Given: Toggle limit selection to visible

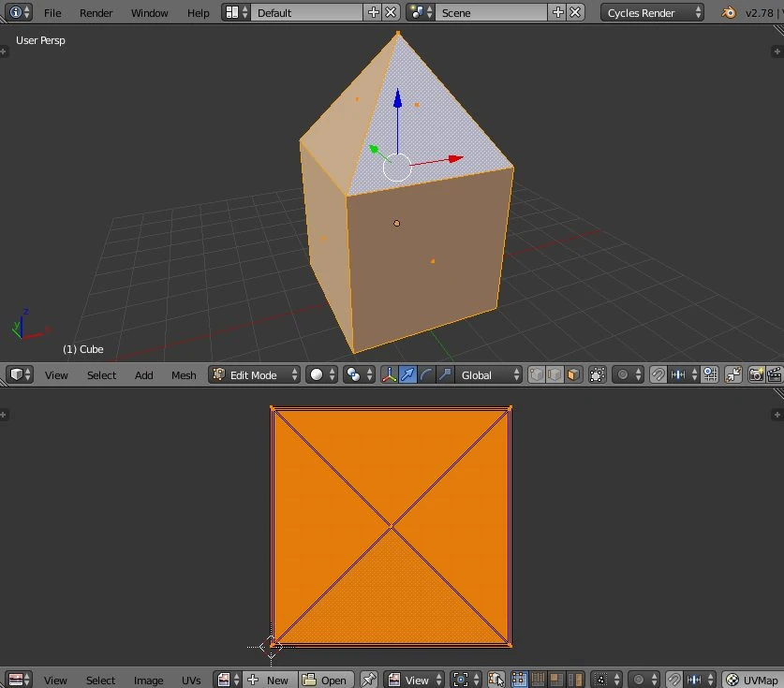Looking at the screenshot, I should [596, 374].
